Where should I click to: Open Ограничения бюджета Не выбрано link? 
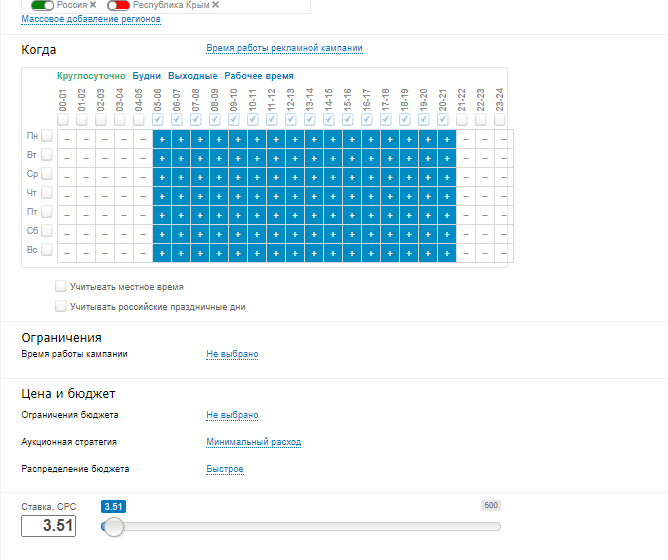[232, 415]
